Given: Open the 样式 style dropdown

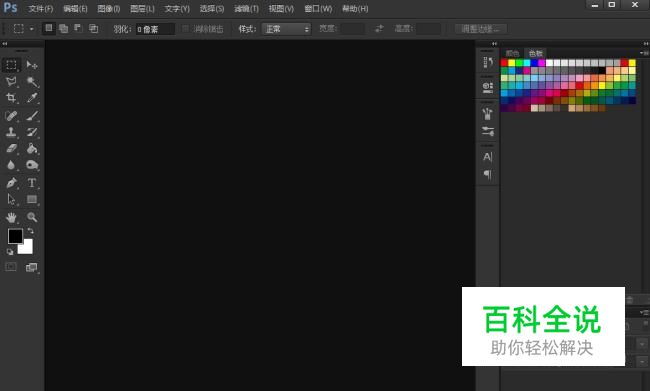Looking at the screenshot, I should (286, 29).
